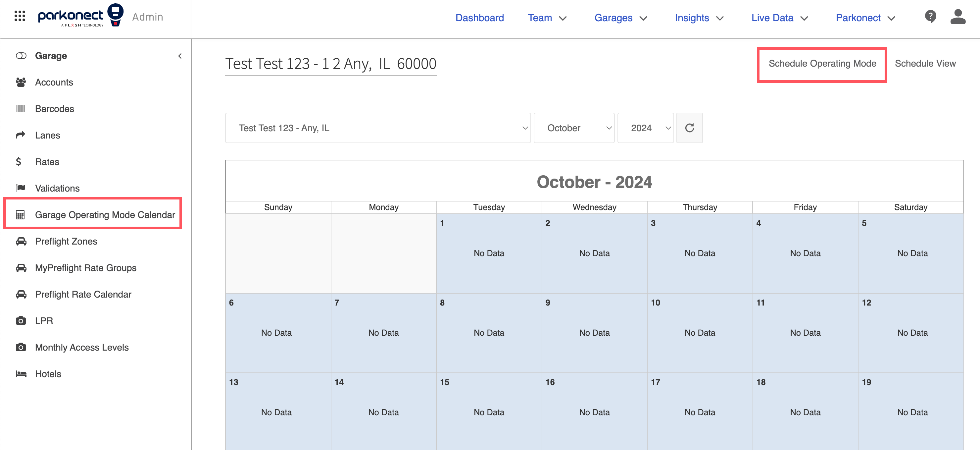Image resolution: width=980 pixels, height=450 pixels.
Task: Select October 9 calendar cell
Action: (x=594, y=332)
